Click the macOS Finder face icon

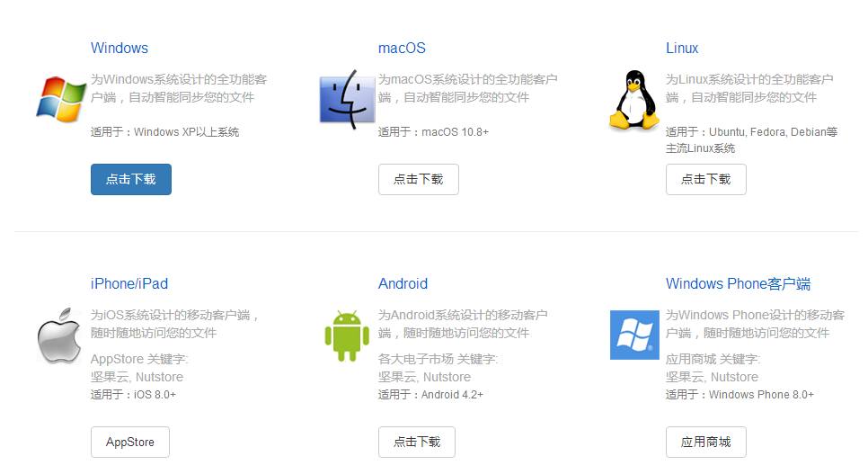click(x=347, y=100)
